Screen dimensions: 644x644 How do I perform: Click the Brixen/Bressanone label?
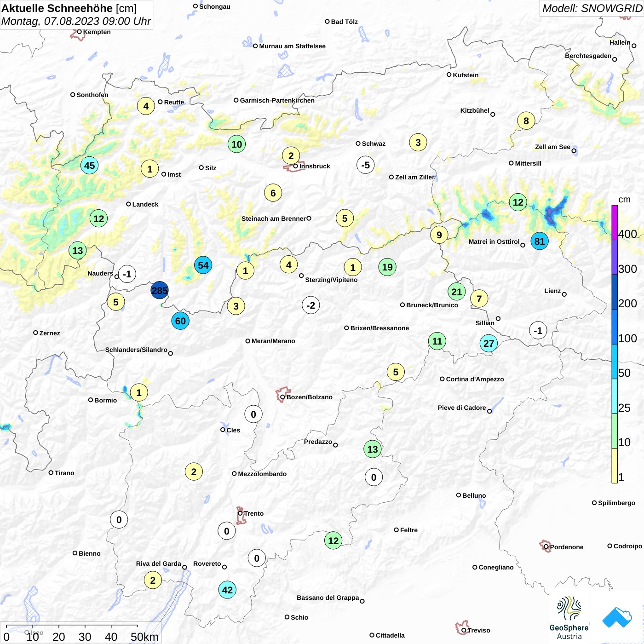coord(379,328)
